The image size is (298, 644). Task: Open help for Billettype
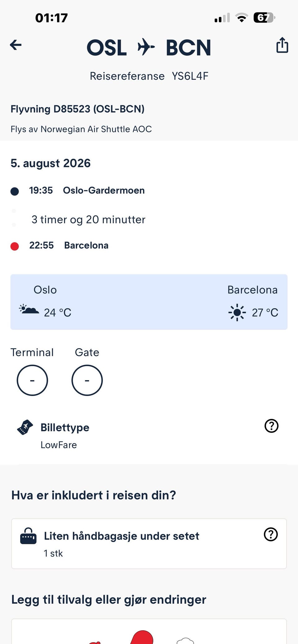[271, 426]
